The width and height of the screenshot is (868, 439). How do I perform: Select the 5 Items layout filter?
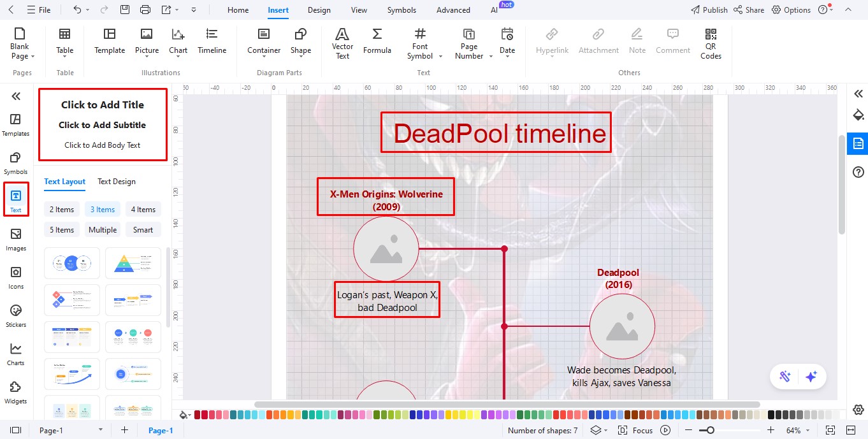pyautogui.click(x=62, y=230)
